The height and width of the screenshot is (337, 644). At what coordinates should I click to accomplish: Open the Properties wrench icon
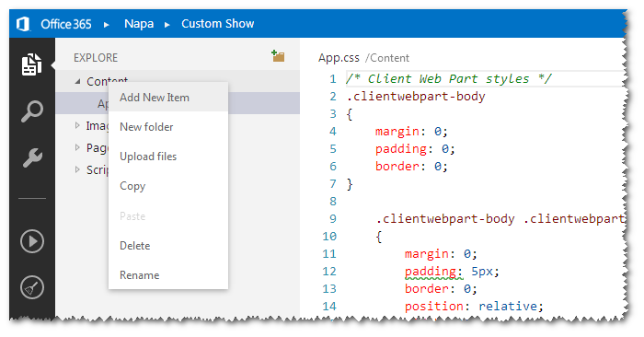click(x=32, y=157)
